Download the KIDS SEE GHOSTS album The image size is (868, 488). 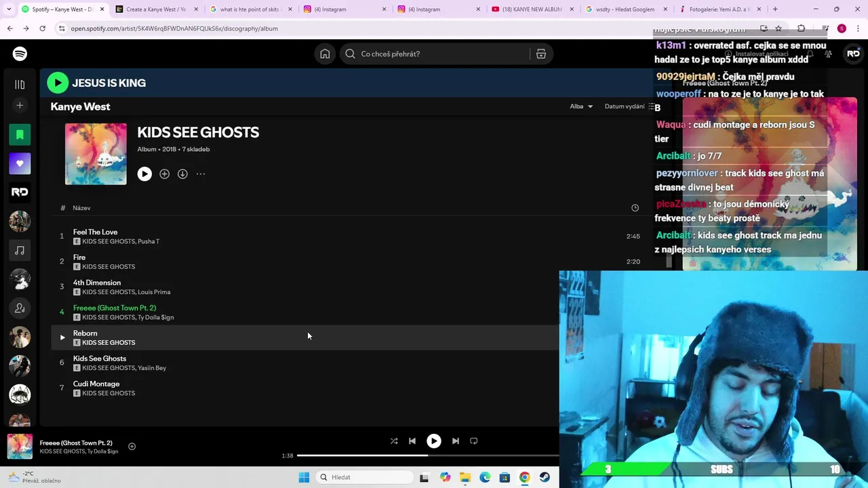point(182,174)
